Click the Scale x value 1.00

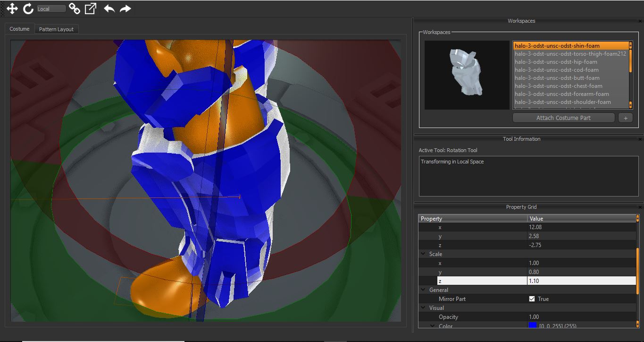click(581, 263)
